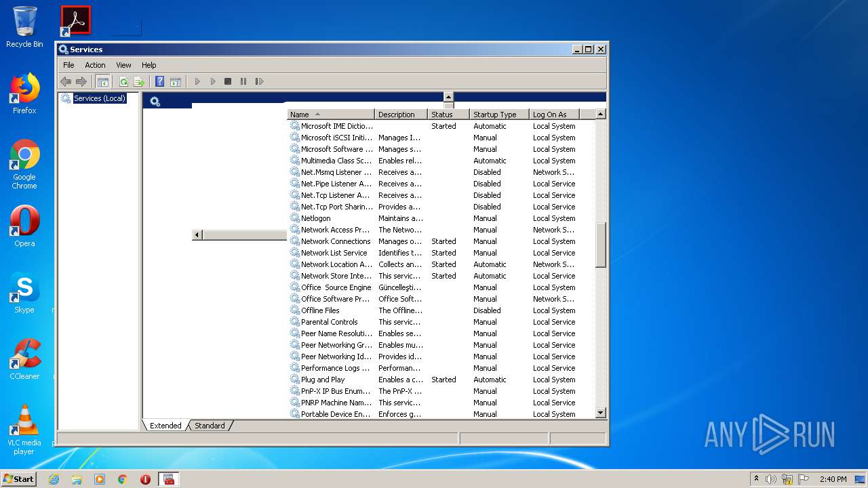Select the Offline Files service

pos(441,310)
